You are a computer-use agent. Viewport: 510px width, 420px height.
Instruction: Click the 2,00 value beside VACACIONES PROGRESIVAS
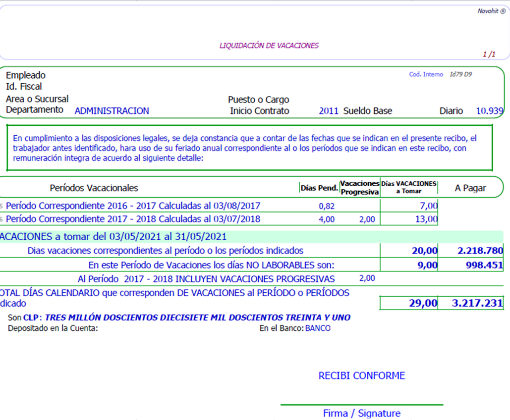tap(367, 278)
